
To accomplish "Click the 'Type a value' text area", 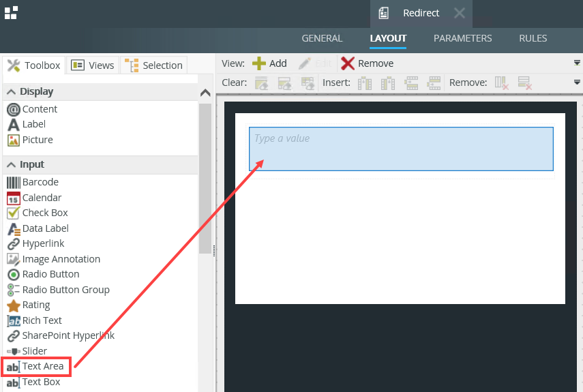I will (401, 149).
